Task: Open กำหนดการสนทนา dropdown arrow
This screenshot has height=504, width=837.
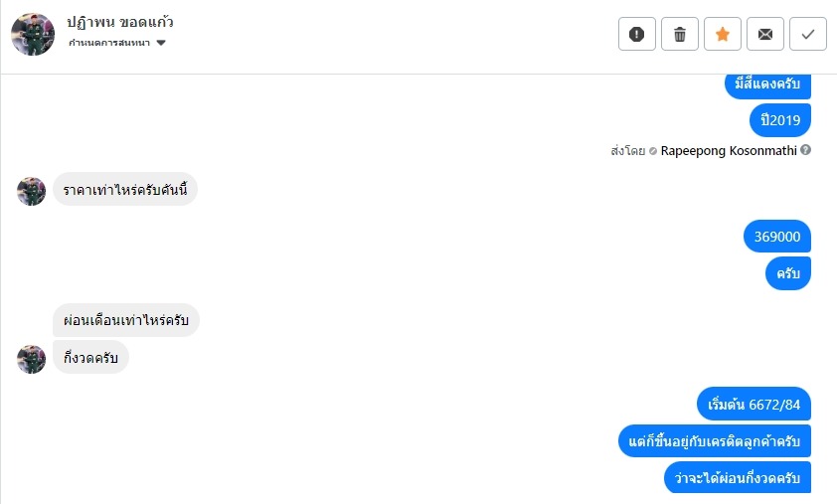Action: (x=161, y=43)
